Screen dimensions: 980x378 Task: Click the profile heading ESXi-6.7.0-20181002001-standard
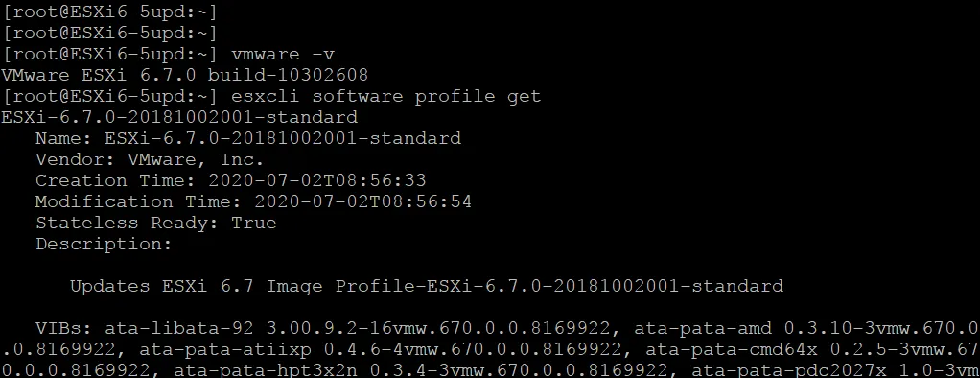tap(179, 117)
